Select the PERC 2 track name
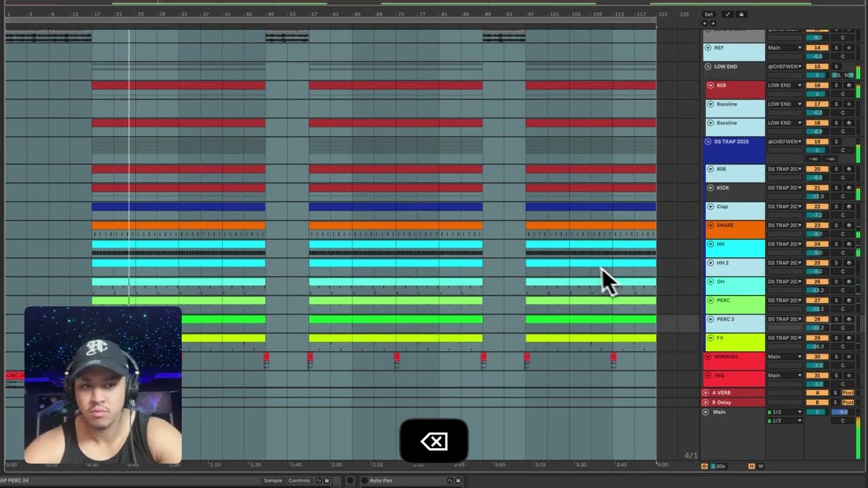The height and width of the screenshot is (488, 868). [x=725, y=319]
